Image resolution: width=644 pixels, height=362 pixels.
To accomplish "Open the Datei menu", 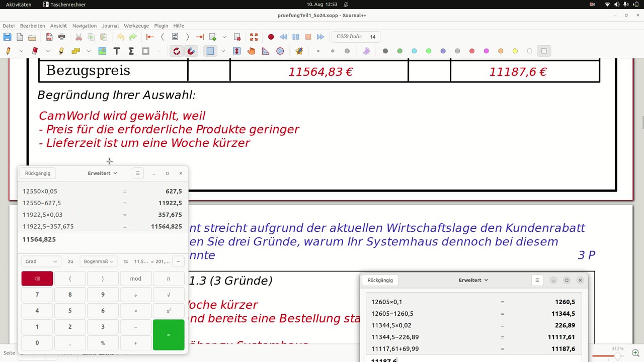I will click(9, 26).
